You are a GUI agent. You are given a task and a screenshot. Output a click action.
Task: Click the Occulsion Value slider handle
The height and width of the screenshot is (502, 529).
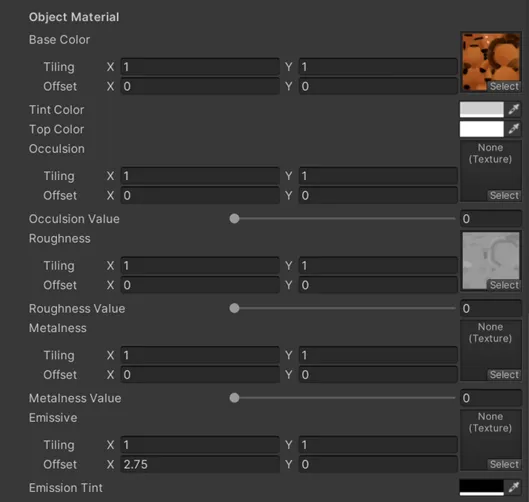234,219
